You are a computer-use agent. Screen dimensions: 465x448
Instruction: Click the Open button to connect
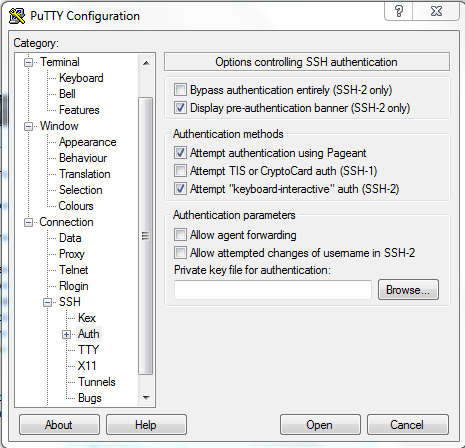(x=320, y=425)
